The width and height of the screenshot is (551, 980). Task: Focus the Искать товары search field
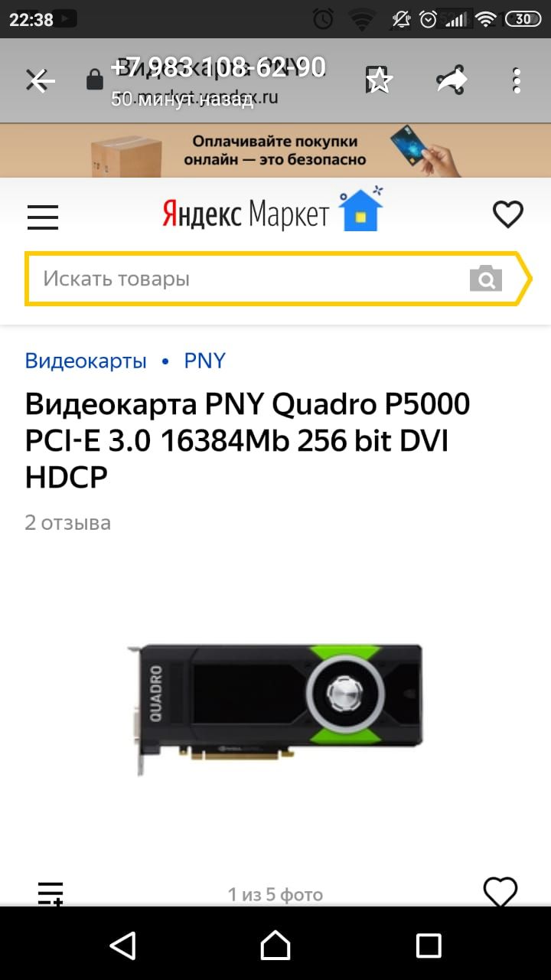click(x=253, y=279)
